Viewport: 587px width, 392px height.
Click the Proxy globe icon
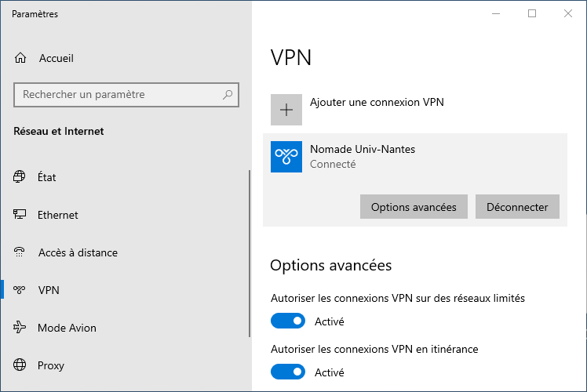click(20, 365)
